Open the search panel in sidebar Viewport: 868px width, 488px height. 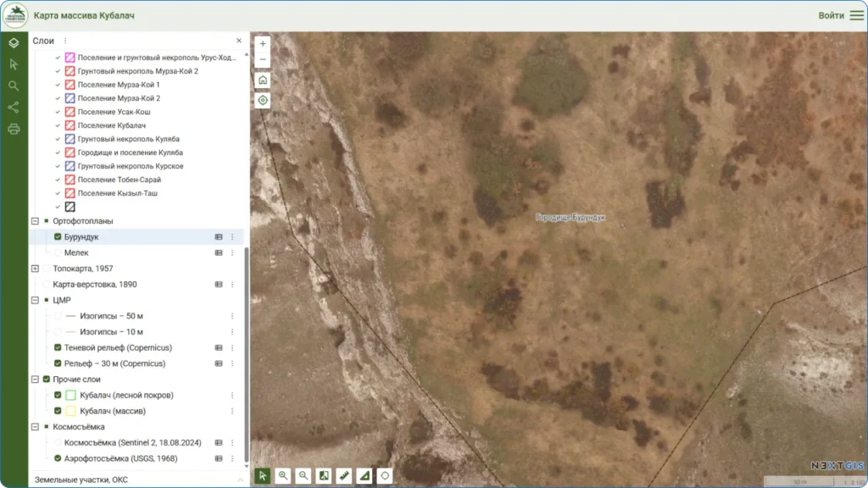(14, 86)
